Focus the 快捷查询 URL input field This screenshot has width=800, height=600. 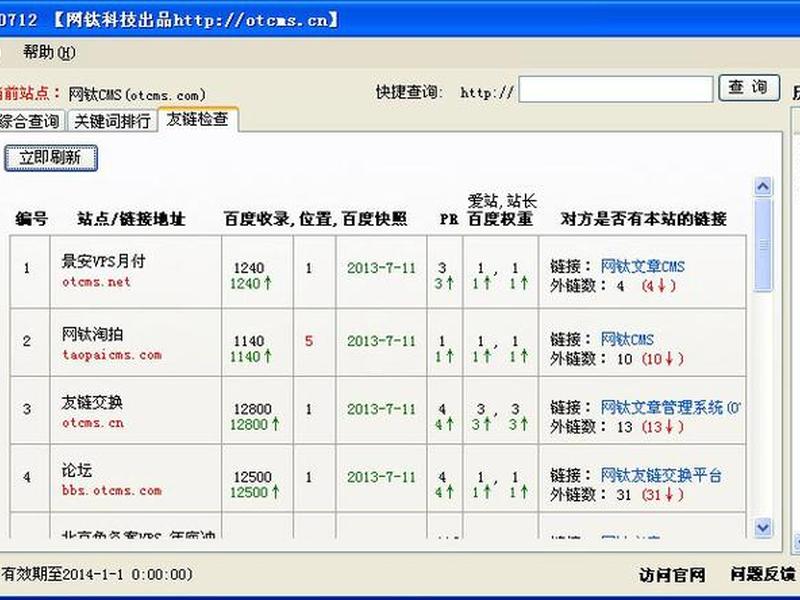615,89
